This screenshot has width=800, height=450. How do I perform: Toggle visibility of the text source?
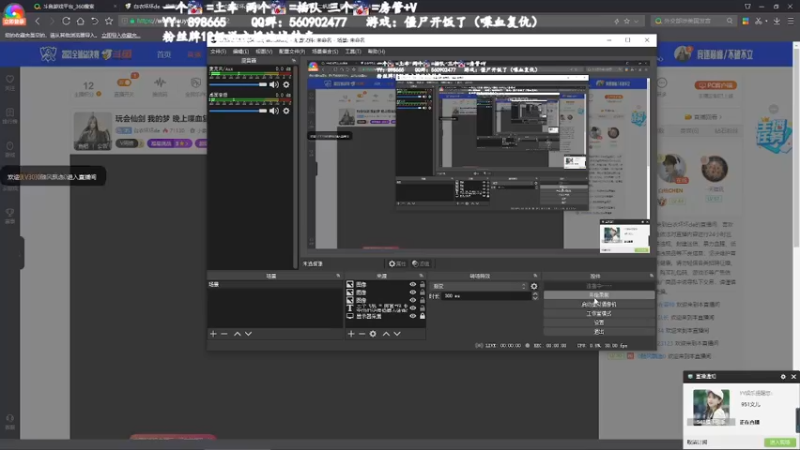point(413,308)
